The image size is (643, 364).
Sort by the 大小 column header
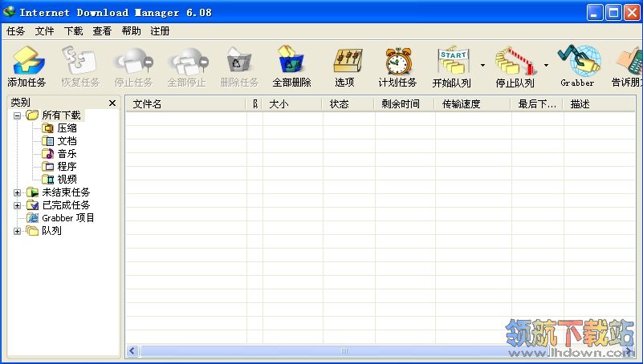(292, 104)
